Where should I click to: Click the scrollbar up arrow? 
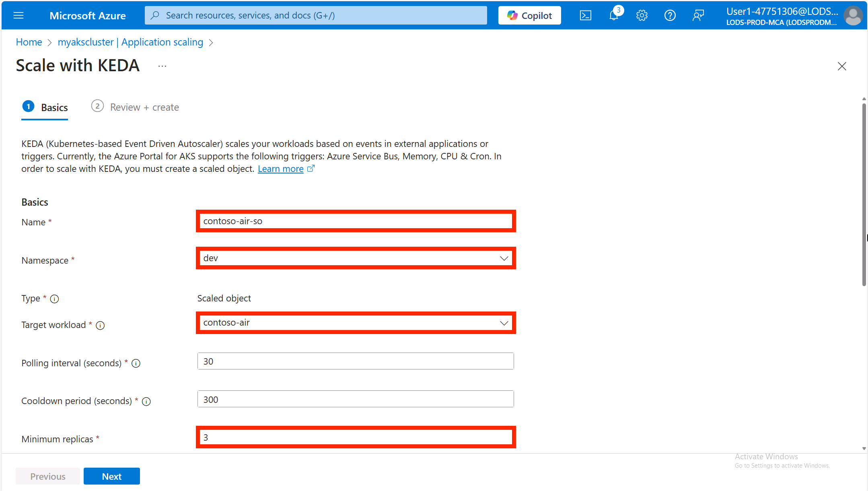(x=864, y=99)
